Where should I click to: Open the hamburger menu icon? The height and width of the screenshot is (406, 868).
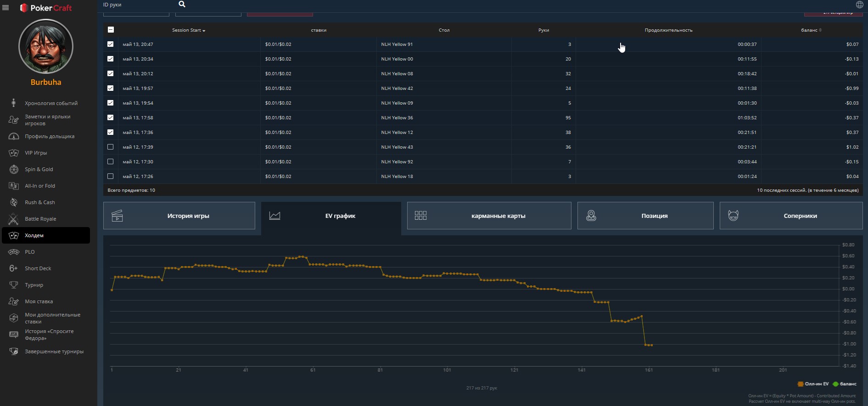click(6, 8)
